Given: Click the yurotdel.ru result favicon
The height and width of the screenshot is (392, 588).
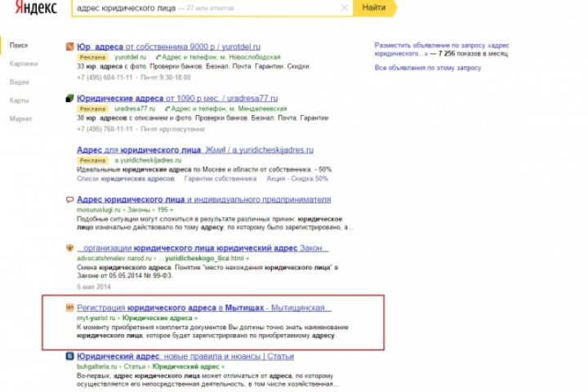Looking at the screenshot, I should tap(69, 47).
